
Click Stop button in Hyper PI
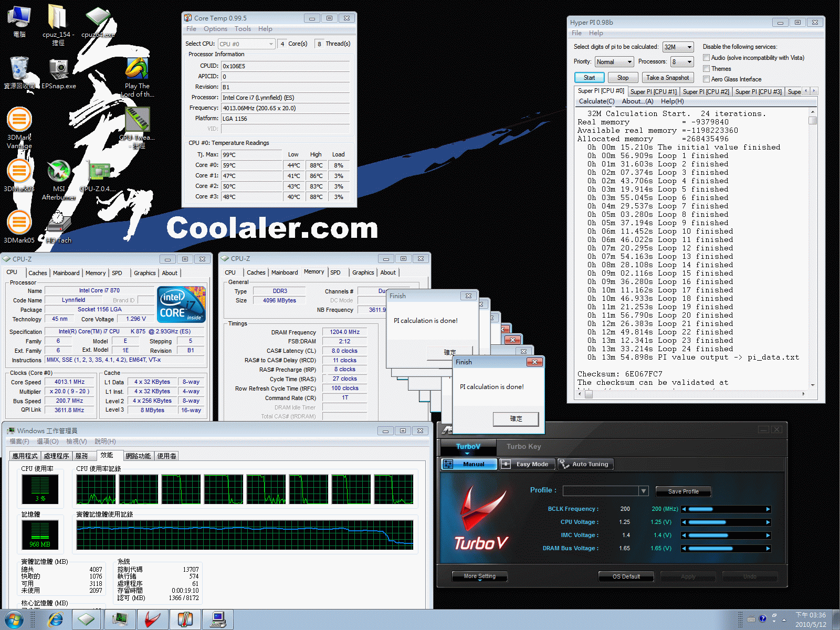(623, 78)
